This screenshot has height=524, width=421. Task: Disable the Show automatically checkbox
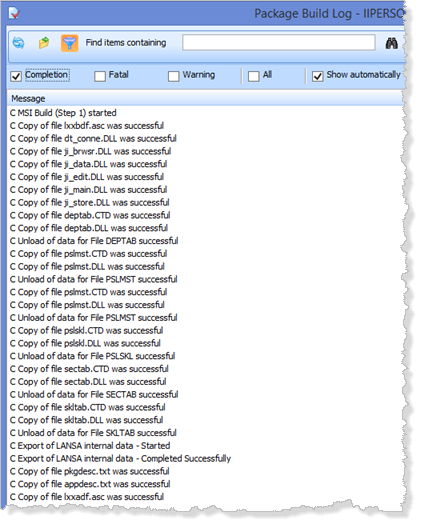pyautogui.click(x=317, y=76)
